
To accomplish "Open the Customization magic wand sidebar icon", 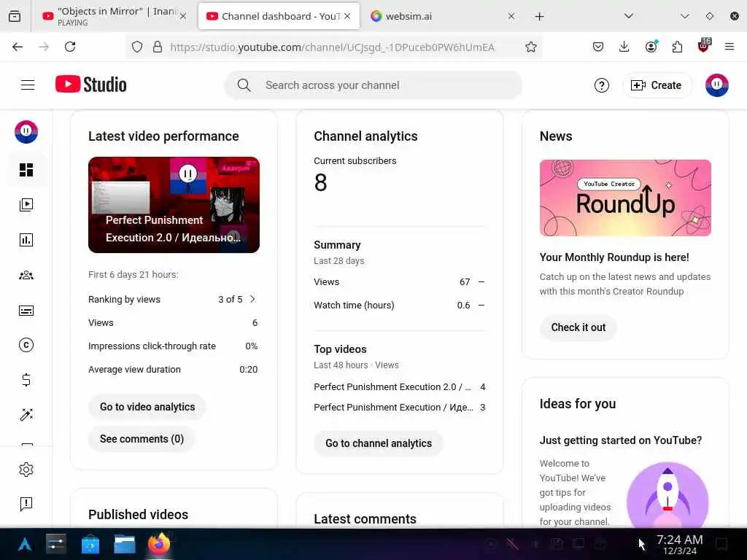I will tap(26, 415).
